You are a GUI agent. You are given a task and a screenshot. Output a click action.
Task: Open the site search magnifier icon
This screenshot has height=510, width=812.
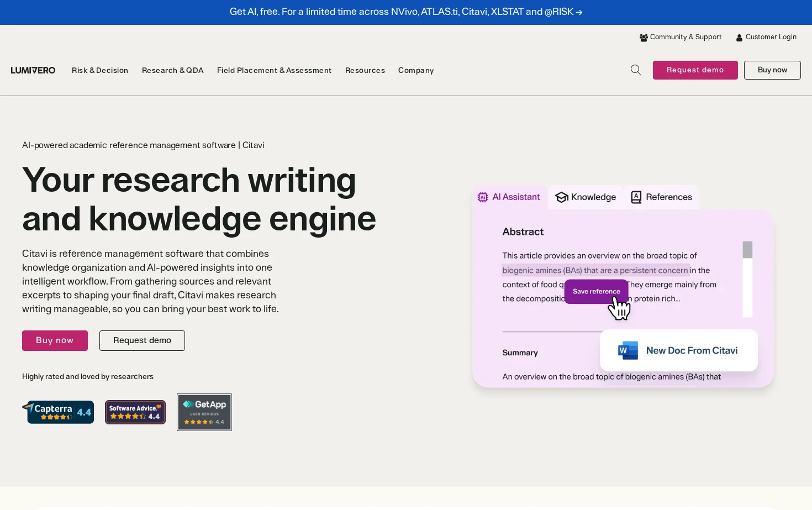point(636,70)
